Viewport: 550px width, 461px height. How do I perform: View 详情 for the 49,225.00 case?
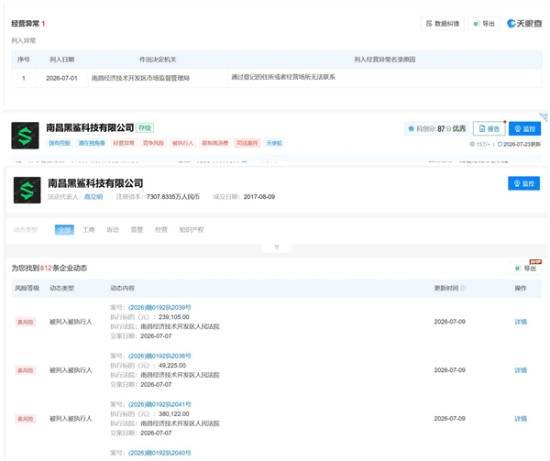point(521,370)
